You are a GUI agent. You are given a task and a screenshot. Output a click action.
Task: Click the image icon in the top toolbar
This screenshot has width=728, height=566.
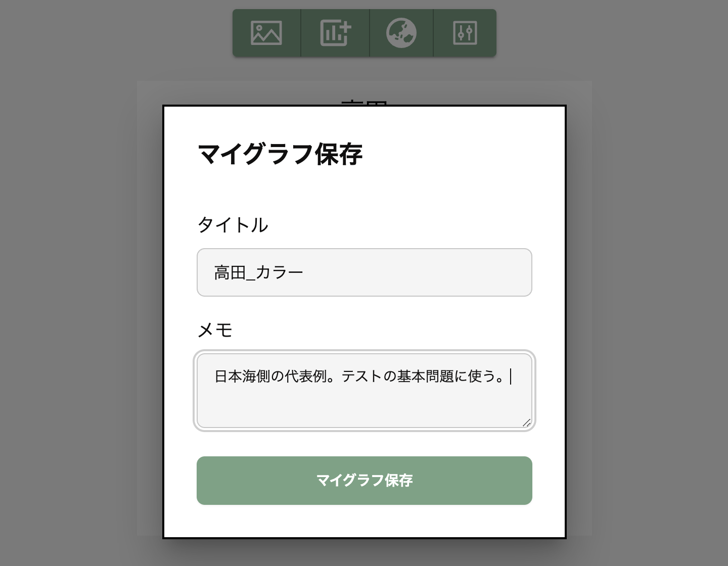(x=266, y=33)
